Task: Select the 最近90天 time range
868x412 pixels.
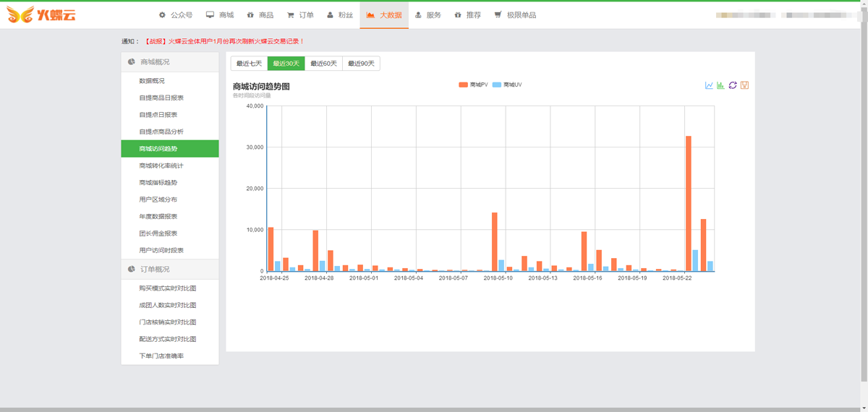Action: tap(361, 64)
